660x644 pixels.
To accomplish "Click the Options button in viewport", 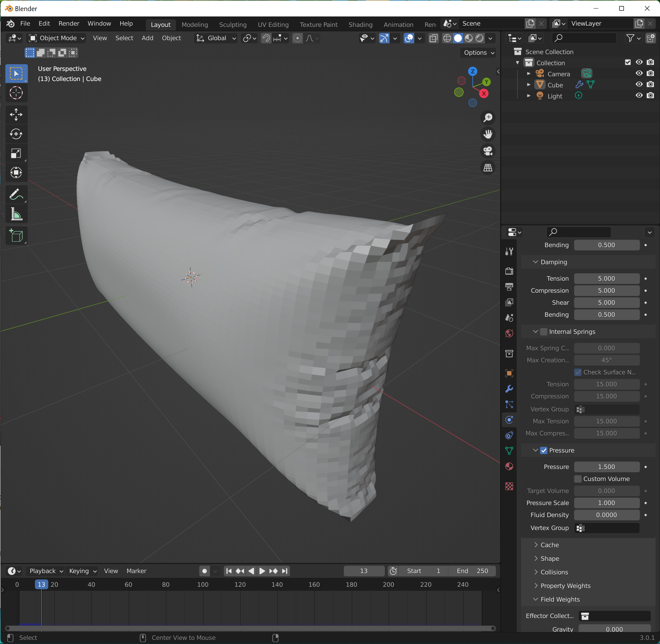I will pos(478,53).
